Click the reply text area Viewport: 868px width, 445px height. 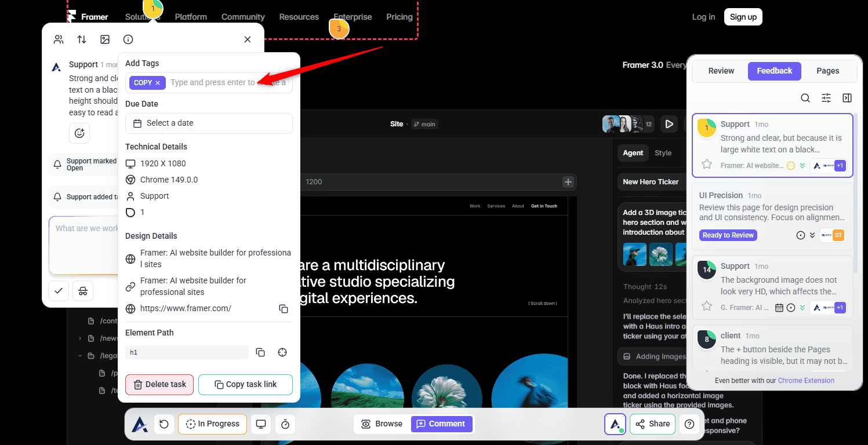tap(84, 245)
